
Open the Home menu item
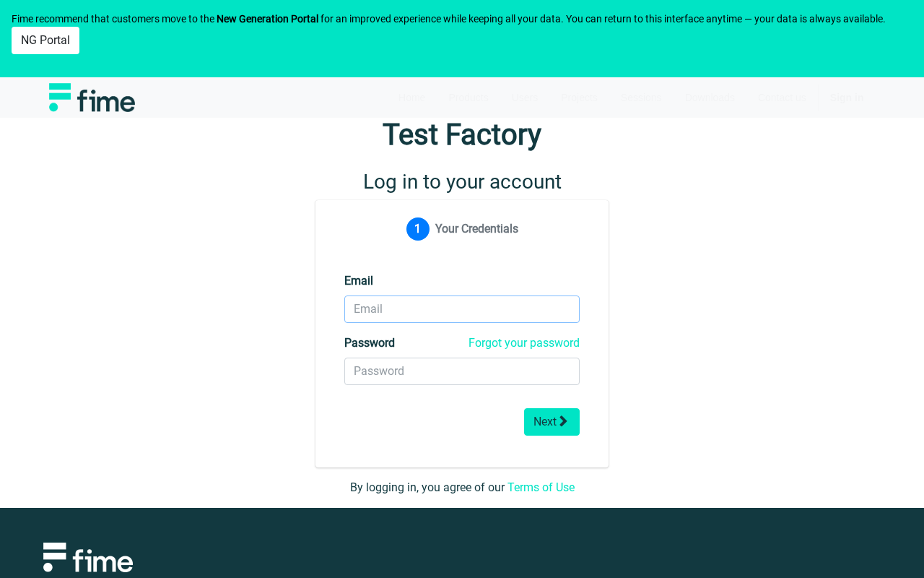click(x=411, y=98)
